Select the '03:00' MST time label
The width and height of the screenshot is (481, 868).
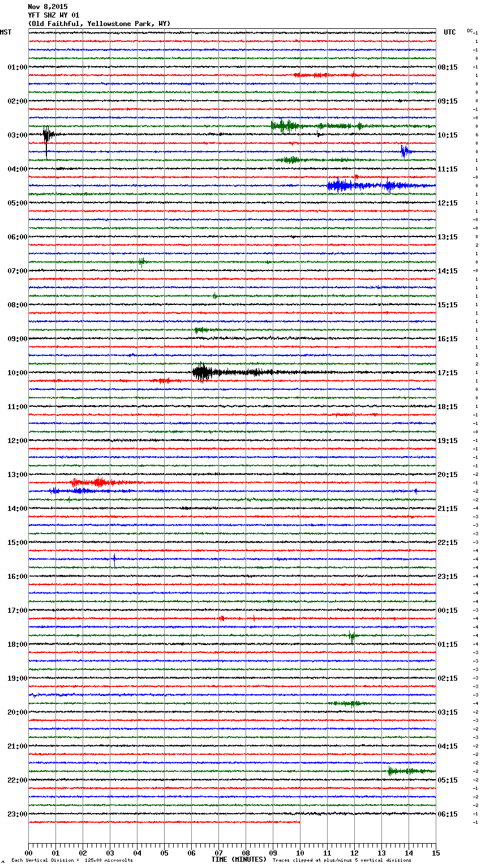(18, 135)
